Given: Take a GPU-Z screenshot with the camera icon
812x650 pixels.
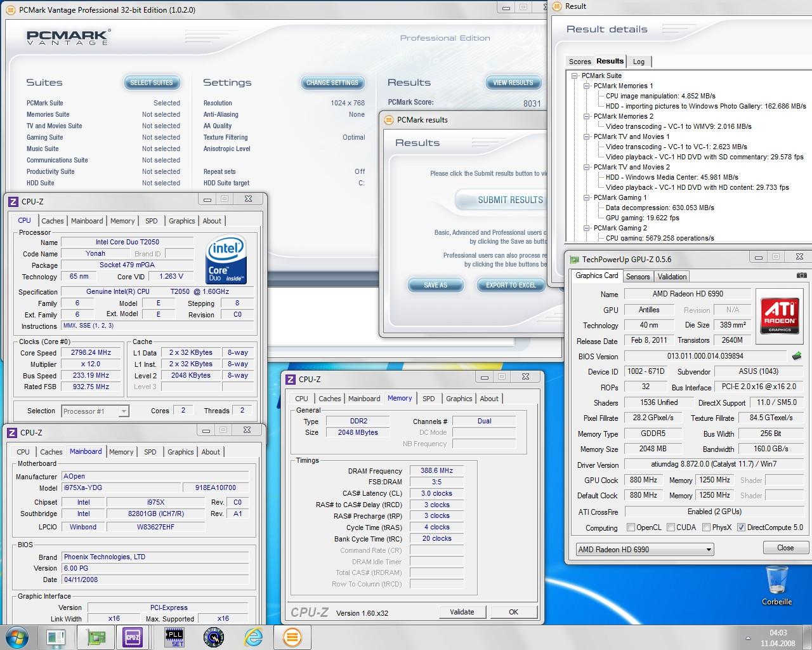Looking at the screenshot, I should tap(801, 275).
